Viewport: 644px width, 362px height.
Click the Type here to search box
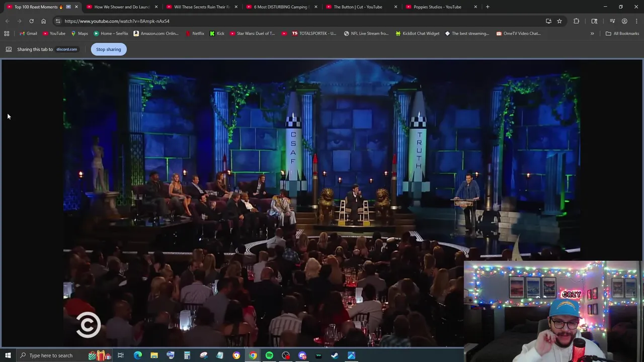tap(64, 355)
